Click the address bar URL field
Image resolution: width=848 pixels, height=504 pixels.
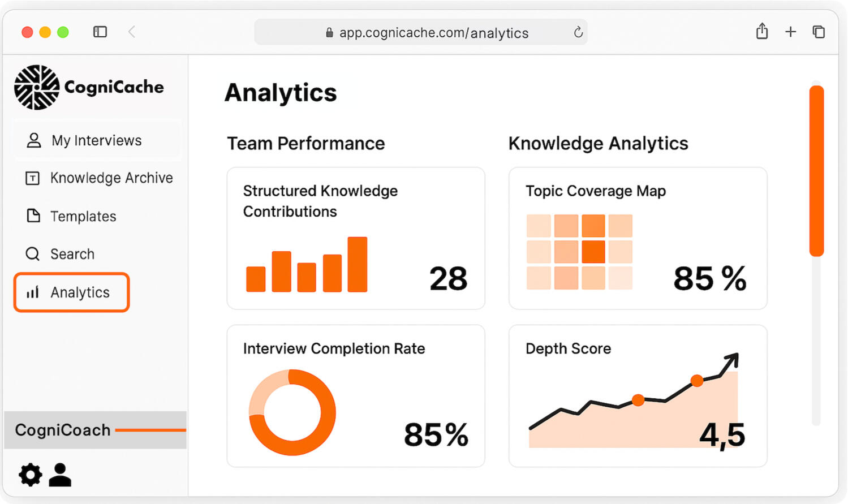click(x=433, y=33)
